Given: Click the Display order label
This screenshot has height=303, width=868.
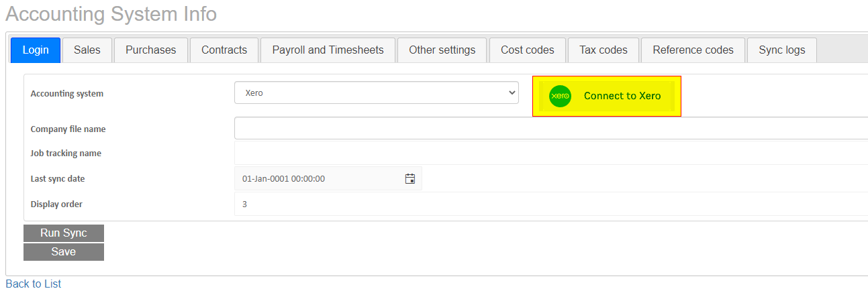Looking at the screenshot, I should [56, 204].
